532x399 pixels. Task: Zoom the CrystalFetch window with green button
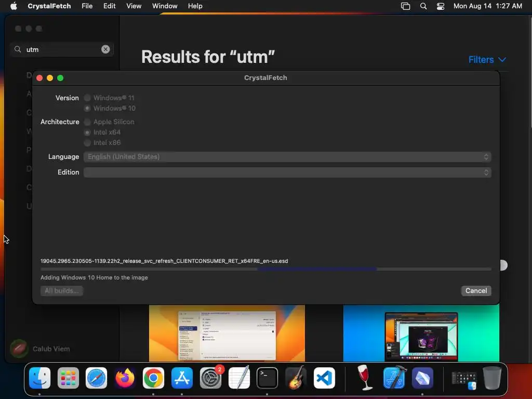[x=60, y=78]
